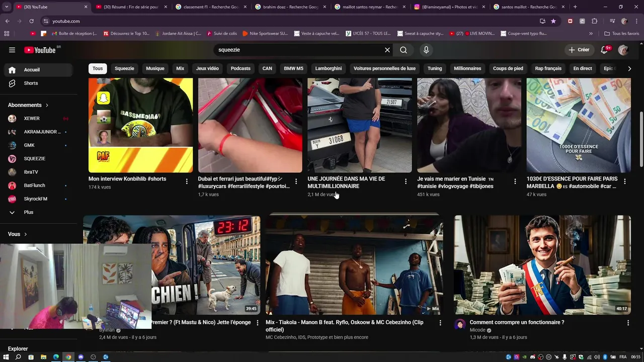Start voice search with the microphone icon
The width and height of the screenshot is (644, 362).
point(426,50)
